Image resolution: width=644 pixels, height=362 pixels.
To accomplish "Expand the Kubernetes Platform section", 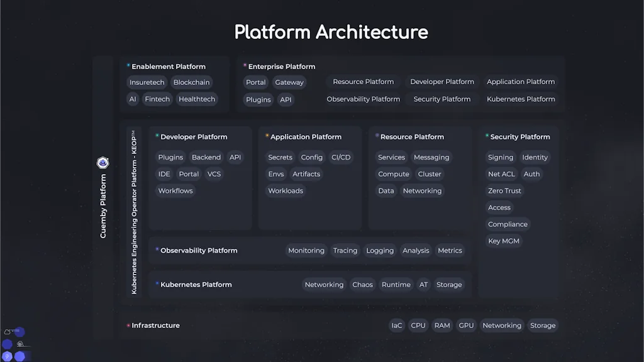I will [195, 284].
